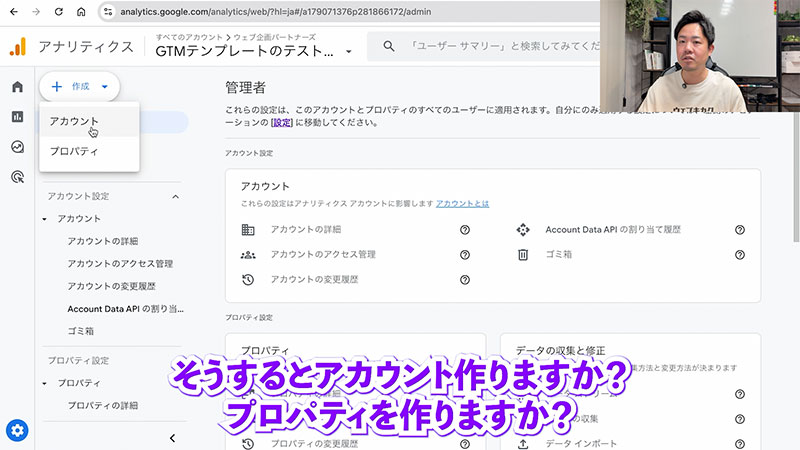Click the プロパティ設定 section header
Screen dimensions: 800x450
click(78, 360)
